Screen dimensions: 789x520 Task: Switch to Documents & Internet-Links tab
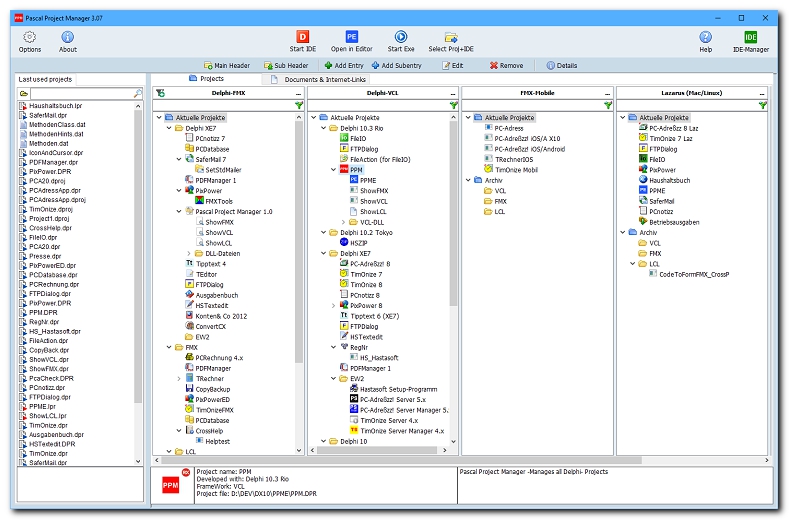(319, 80)
